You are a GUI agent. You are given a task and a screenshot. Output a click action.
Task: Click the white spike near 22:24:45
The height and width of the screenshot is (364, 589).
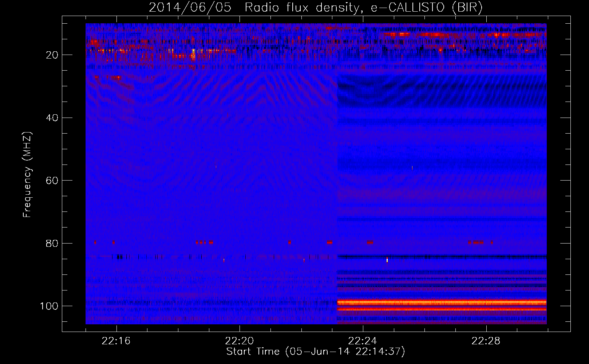387,260
